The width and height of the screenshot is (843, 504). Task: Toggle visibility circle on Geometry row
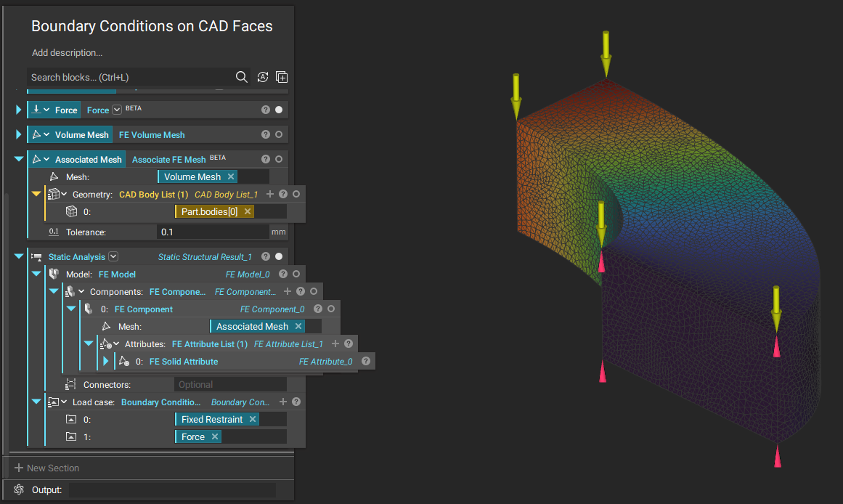pyautogui.click(x=296, y=194)
